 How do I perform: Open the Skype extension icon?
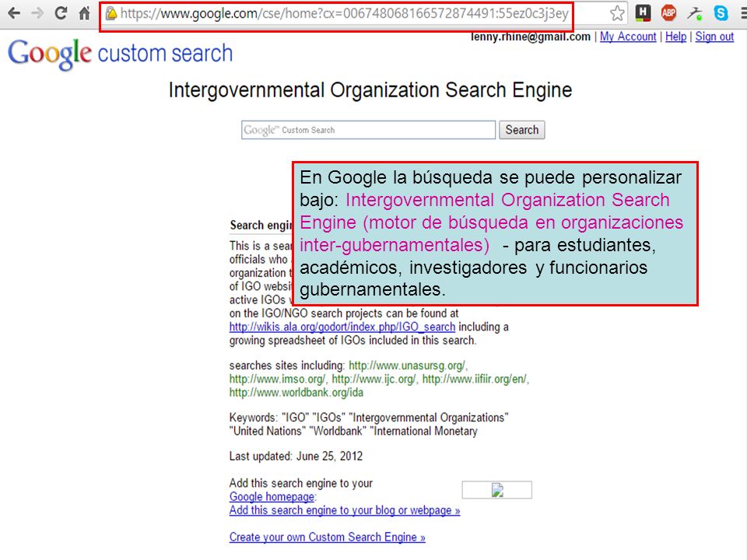[x=721, y=13]
